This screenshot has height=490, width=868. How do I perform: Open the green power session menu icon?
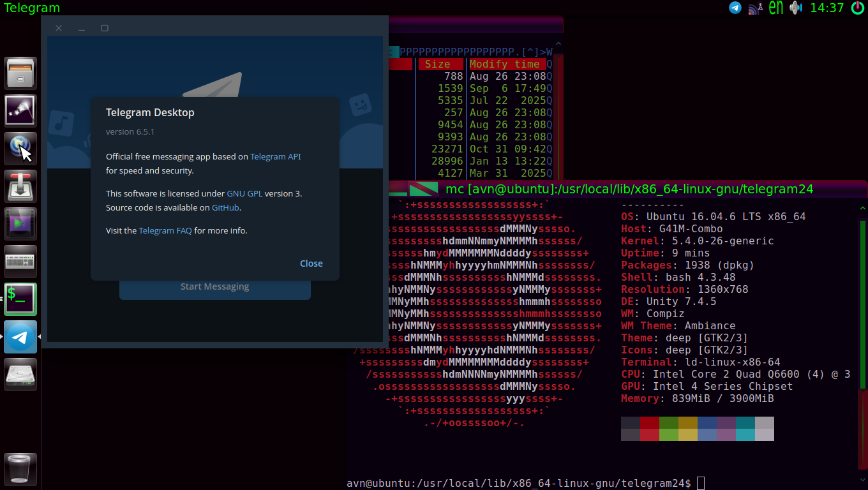[x=858, y=8]
